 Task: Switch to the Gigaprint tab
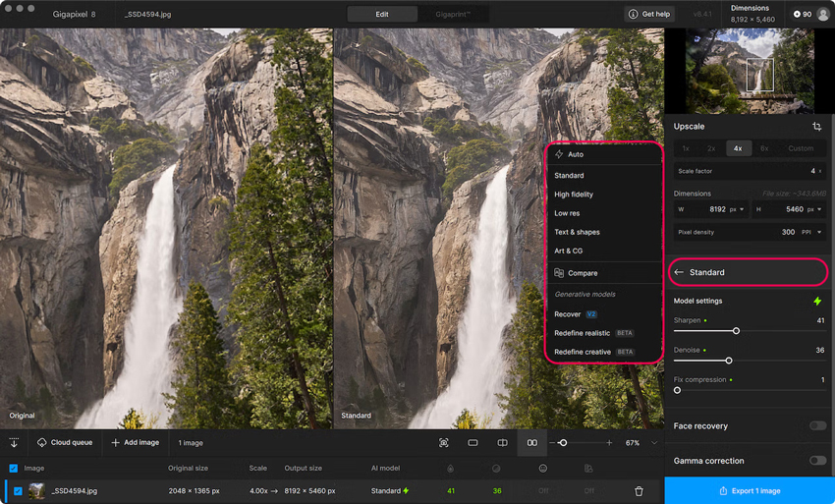point(453,15)
